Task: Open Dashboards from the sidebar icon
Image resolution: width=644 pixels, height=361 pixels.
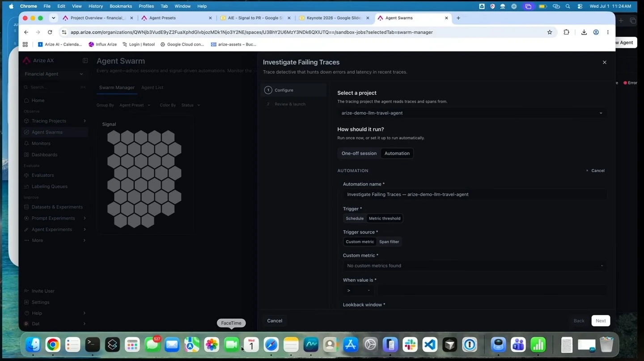Action: [26, 154]
